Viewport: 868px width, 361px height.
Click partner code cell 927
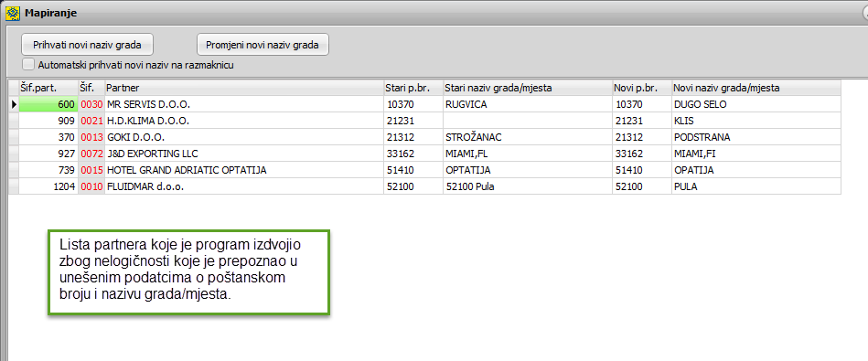pyautogui.click(x=48, y=154)
